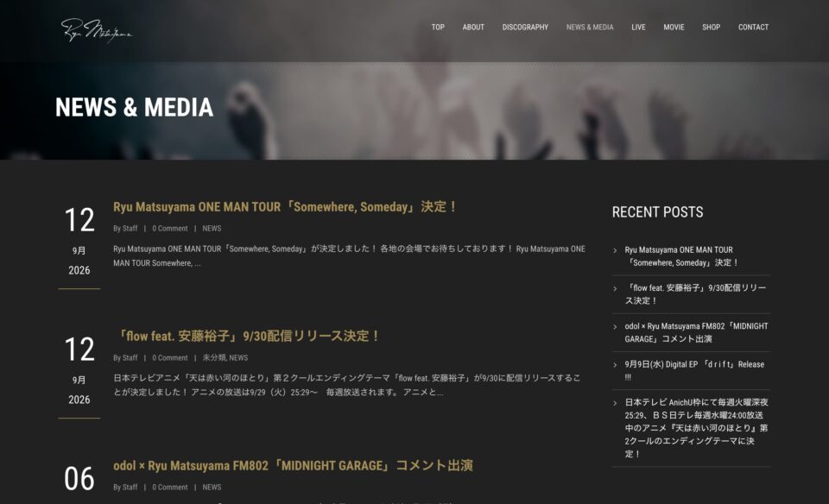Open DISCOGRAPHY in the navigation
The height and width of the screenshot is (504, 829).
(525, 27)
